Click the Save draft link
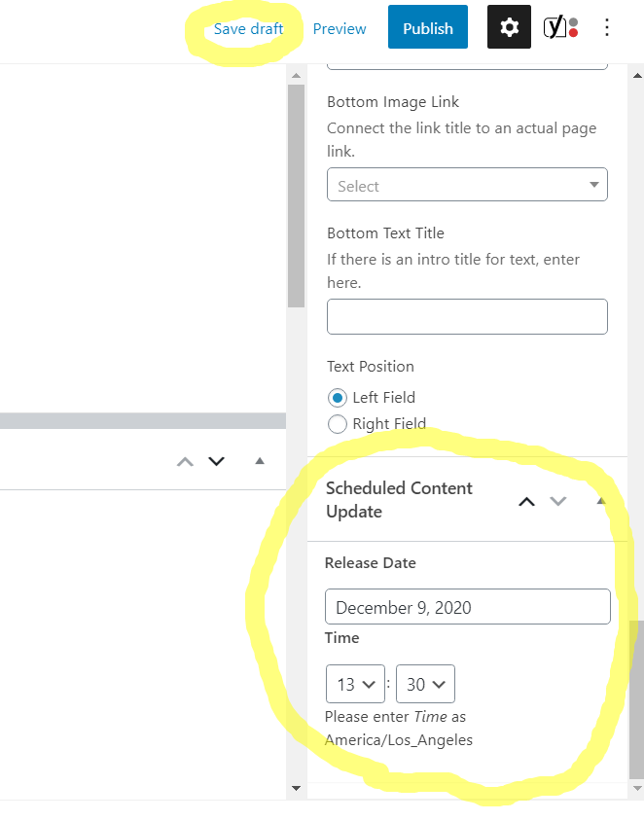This screenshot has height=821, width=644. click(248, 28)
